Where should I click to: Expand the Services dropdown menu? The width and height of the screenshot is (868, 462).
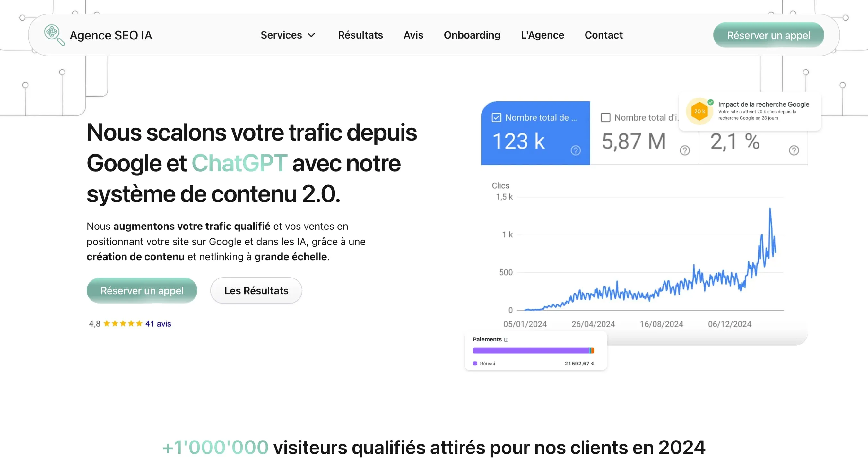(288, 35)
